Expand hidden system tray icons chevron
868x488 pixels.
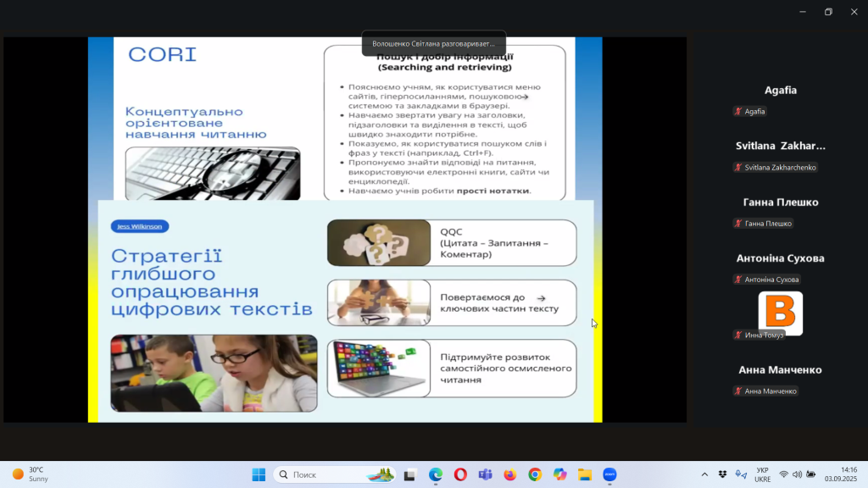point(704,474)
